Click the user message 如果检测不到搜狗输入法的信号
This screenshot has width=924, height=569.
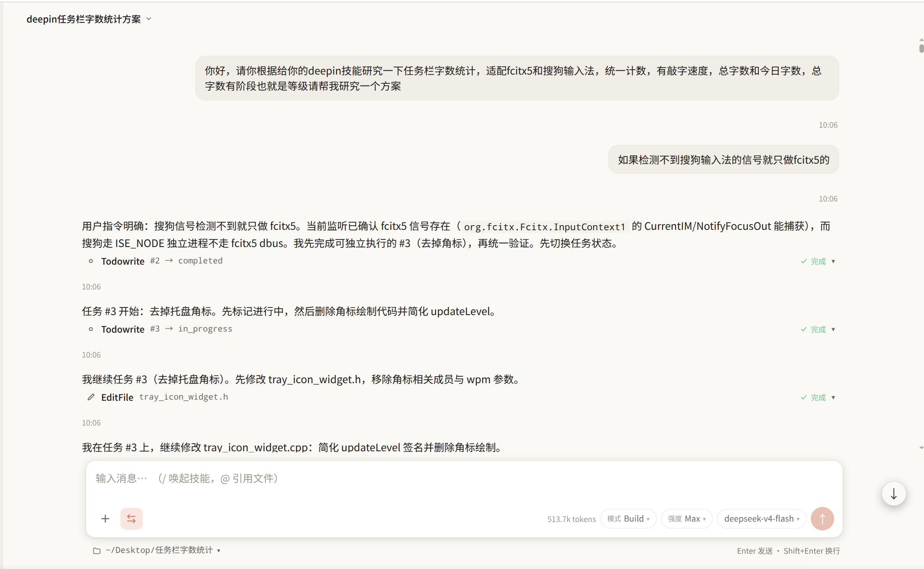[x=723, y=159]
